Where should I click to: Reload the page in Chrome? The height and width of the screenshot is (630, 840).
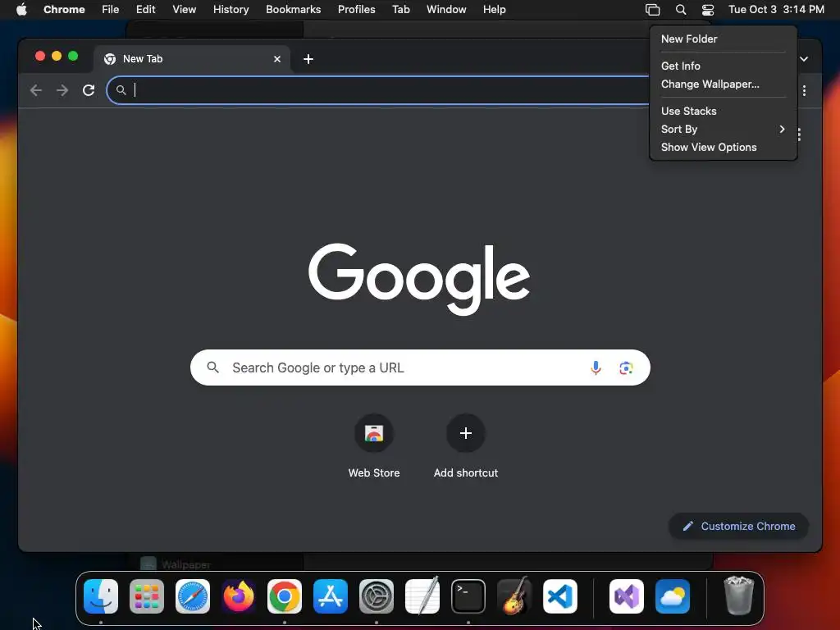click(x=89, y=90)
